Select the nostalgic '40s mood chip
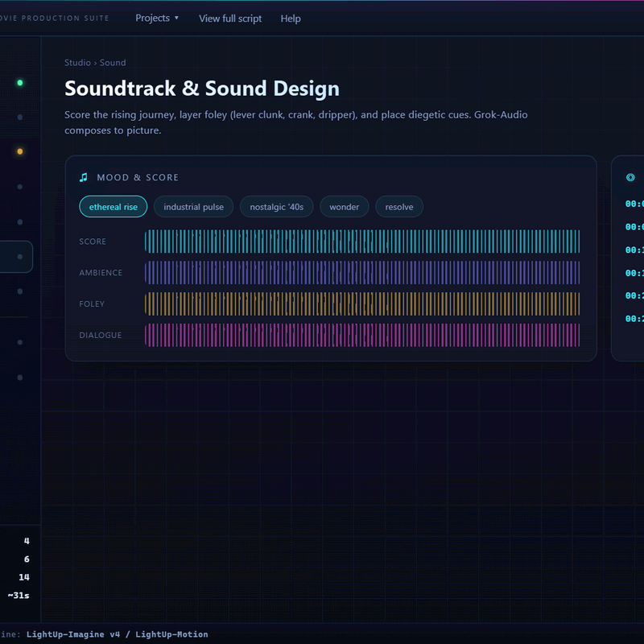The image size is (644, 644). (276, 207)
